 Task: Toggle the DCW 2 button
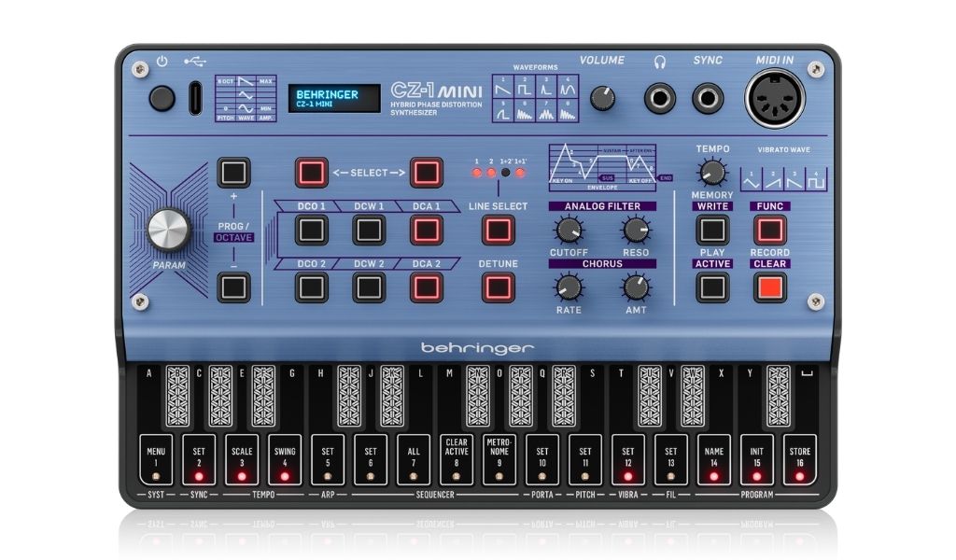(x=369, y=287)
